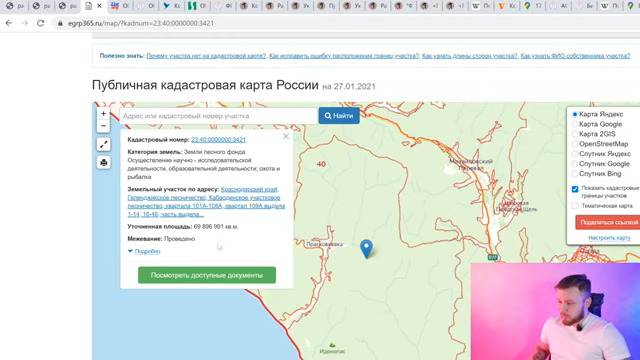Open link Как узнать длины сторон участка
Viewport: 640px width, 360px height.
click(x=470, y=56)
